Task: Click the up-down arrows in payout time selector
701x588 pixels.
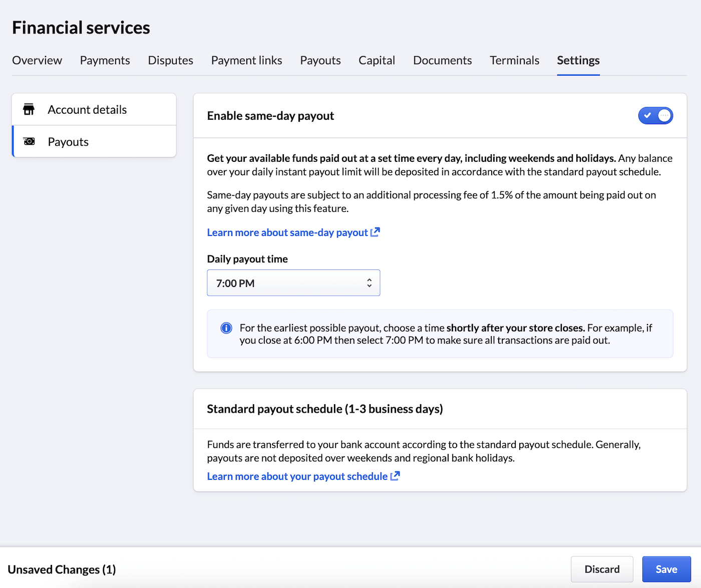Action: coord(369,283)
